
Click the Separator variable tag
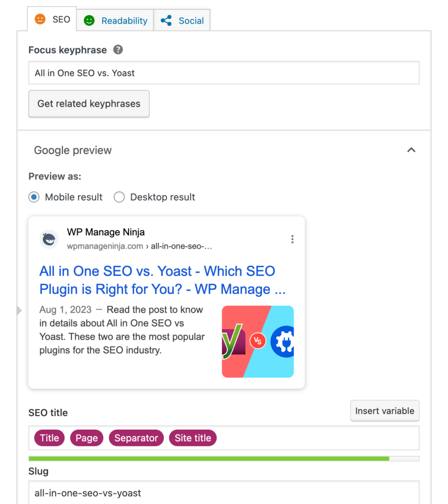136,438
